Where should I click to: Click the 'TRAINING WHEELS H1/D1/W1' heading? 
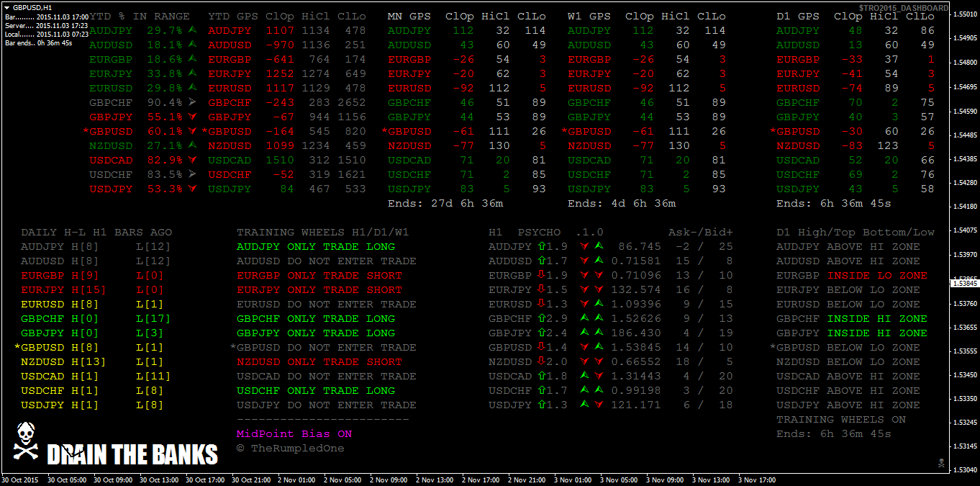(323, 232)
